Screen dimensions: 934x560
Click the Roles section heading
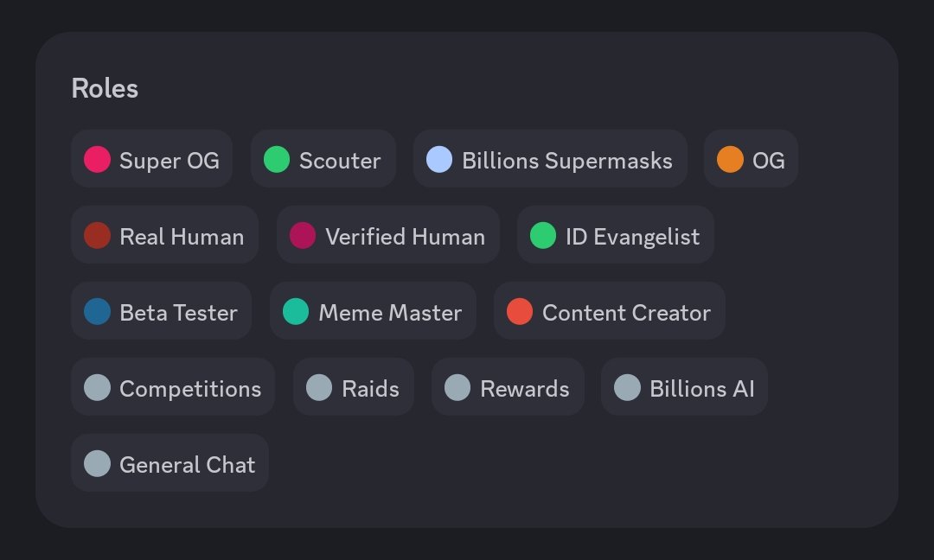(x=105, y=89)
